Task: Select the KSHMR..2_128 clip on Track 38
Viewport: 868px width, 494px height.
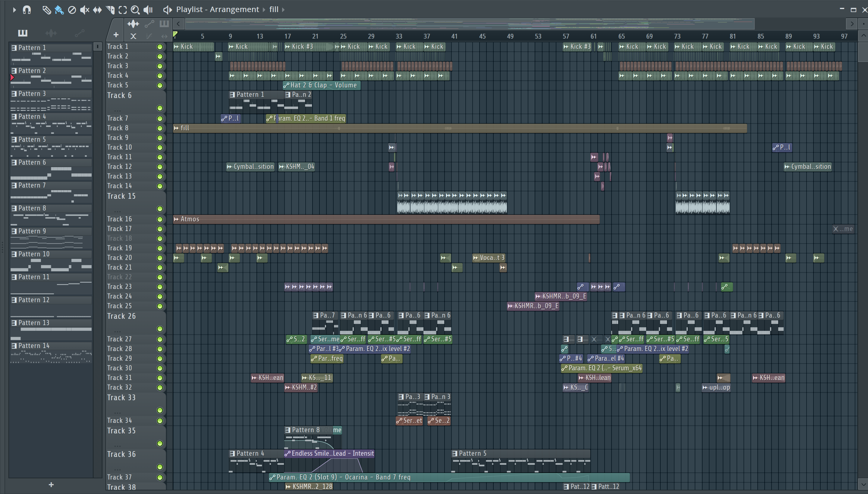Action: point(309,486)
